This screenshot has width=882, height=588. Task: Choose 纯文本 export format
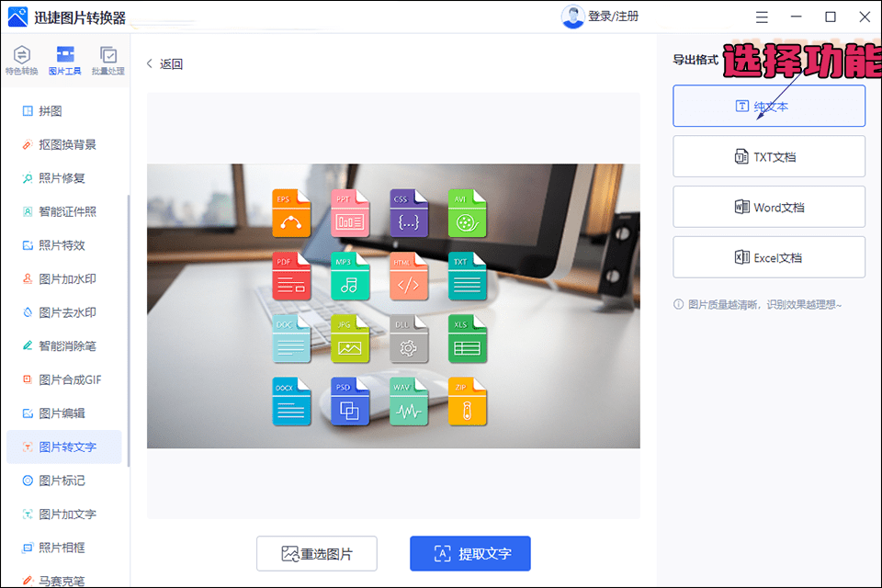point(769,106)
